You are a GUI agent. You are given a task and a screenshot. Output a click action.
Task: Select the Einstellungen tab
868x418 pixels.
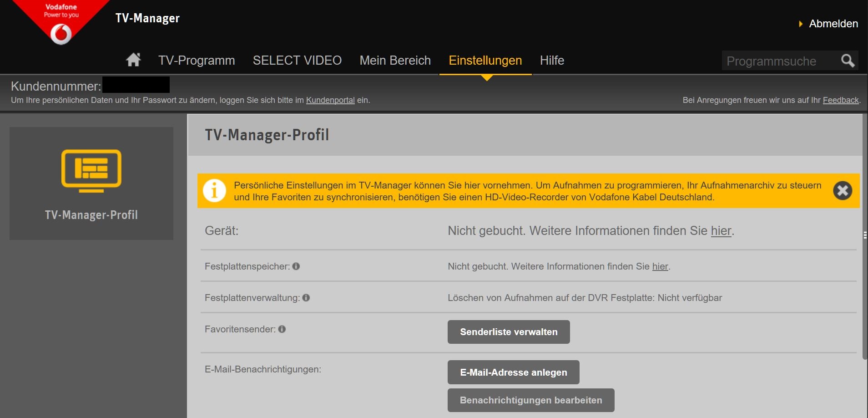coord(485,60)
